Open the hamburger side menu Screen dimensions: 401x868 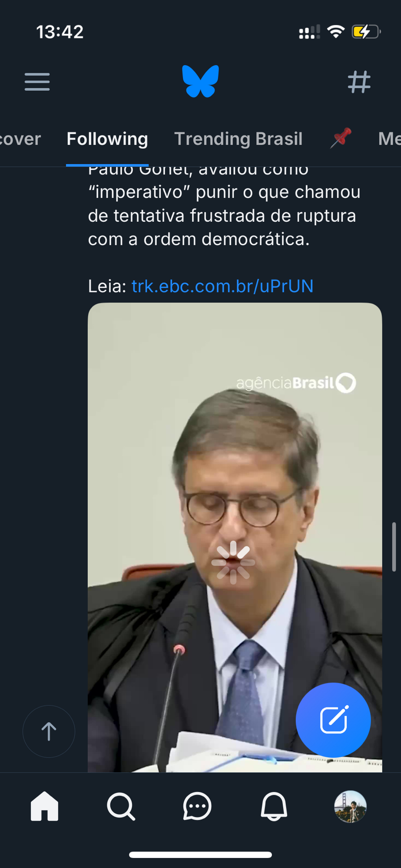[37, 82]
